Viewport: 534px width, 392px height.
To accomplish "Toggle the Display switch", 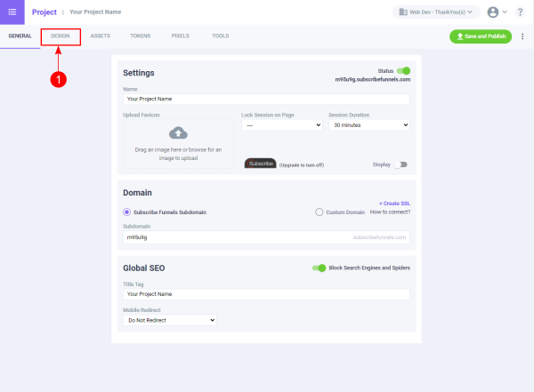I will pos(401,164).
